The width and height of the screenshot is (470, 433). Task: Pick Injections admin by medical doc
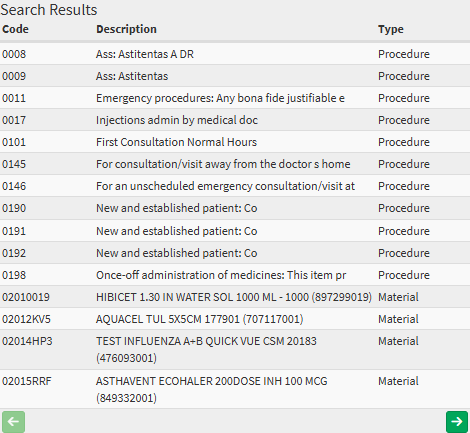tap(235, 120)
